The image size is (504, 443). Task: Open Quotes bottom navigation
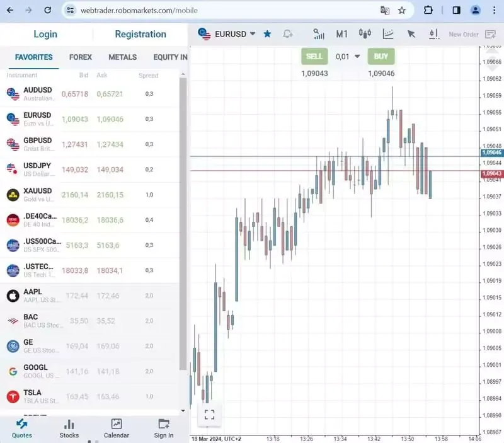tap(22, 429)
